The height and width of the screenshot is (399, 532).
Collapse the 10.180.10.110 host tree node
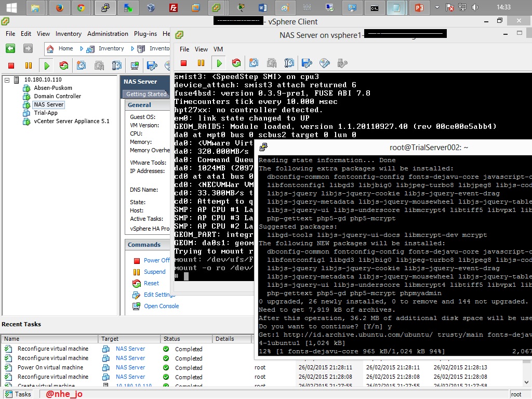point(7,80)
